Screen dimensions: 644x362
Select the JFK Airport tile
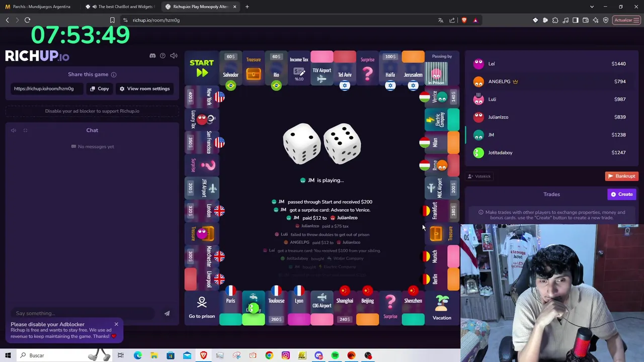coord(203,188)
